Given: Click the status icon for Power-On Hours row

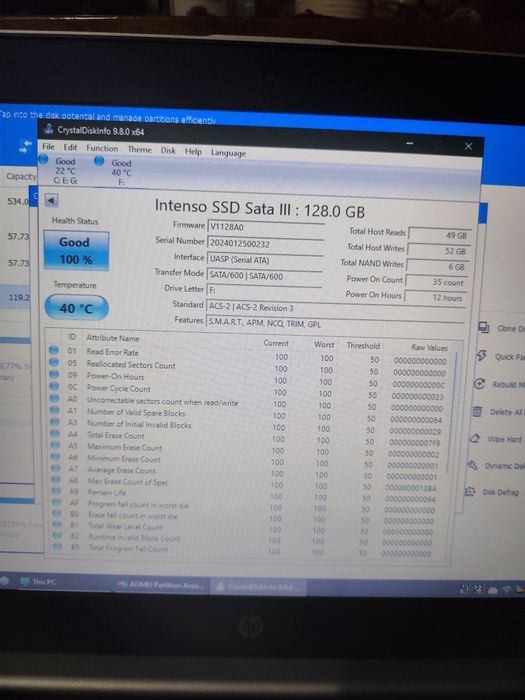Looking at the screenshot, I should click(54, 374).
